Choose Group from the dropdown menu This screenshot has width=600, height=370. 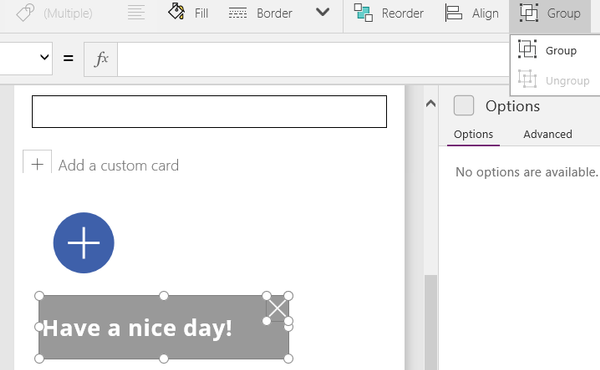point(555,50)
